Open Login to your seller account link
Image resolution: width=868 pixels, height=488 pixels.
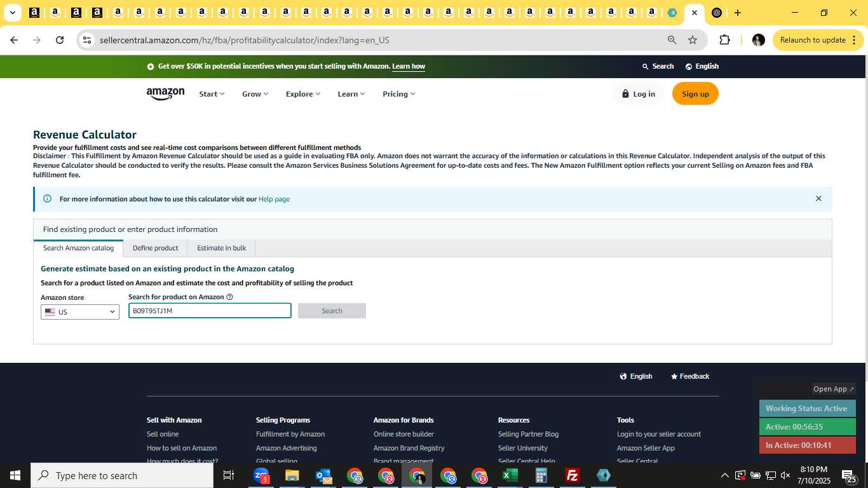(x=659, y=434)
